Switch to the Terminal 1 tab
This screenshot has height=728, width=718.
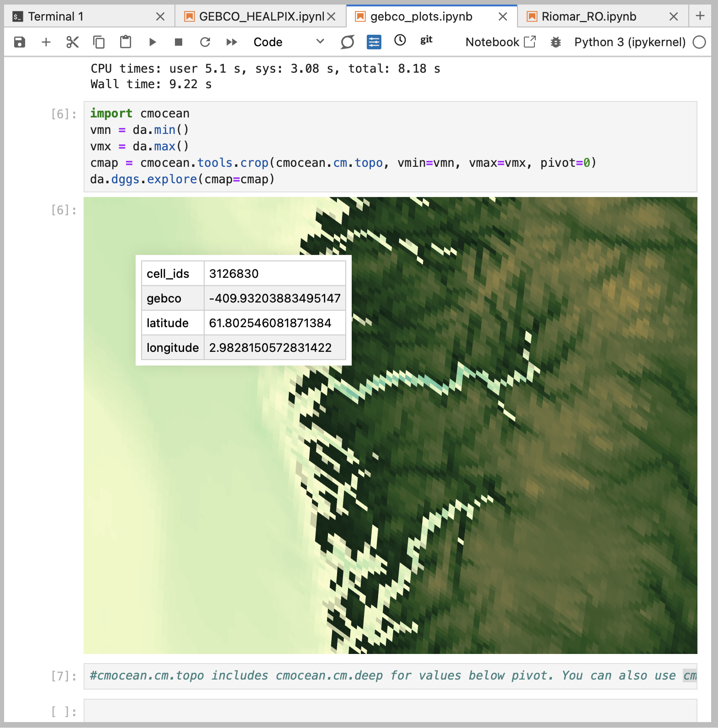point(90,17)
